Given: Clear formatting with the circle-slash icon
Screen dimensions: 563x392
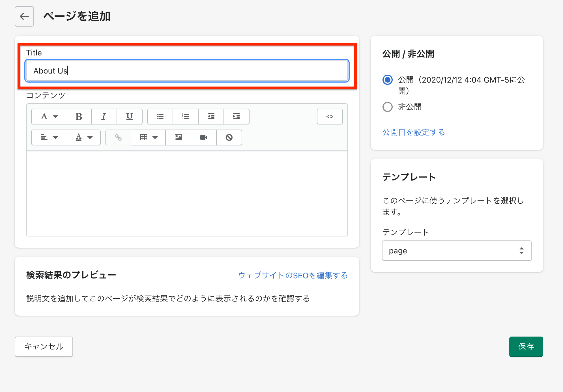Looking at the screenshot, I should click(x=229, y=137).
